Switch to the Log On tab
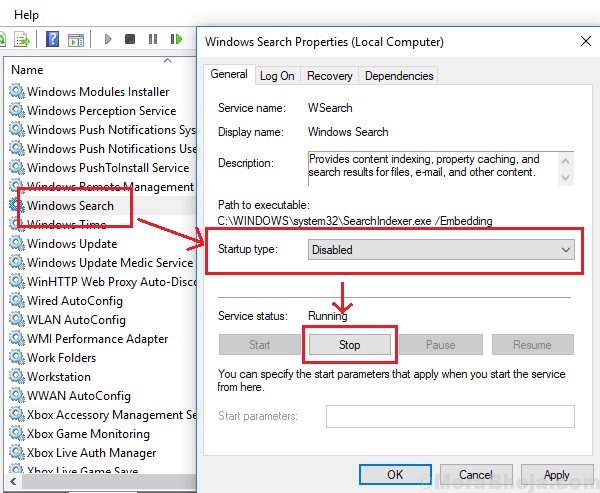The height and width of the screenshot is (493, 600). [x=277, y=76]
